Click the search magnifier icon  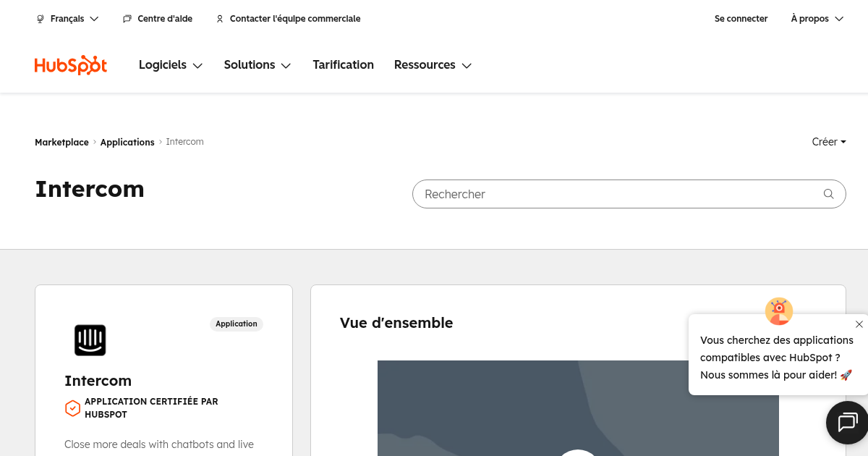829,194
